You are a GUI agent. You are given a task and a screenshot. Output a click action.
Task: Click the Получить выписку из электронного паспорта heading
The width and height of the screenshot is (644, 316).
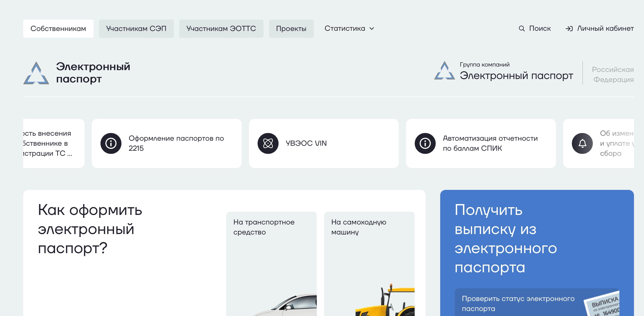pos(506,239)
